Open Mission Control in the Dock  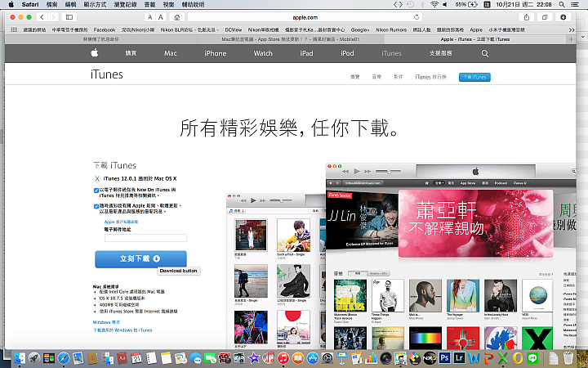(49, 358)
